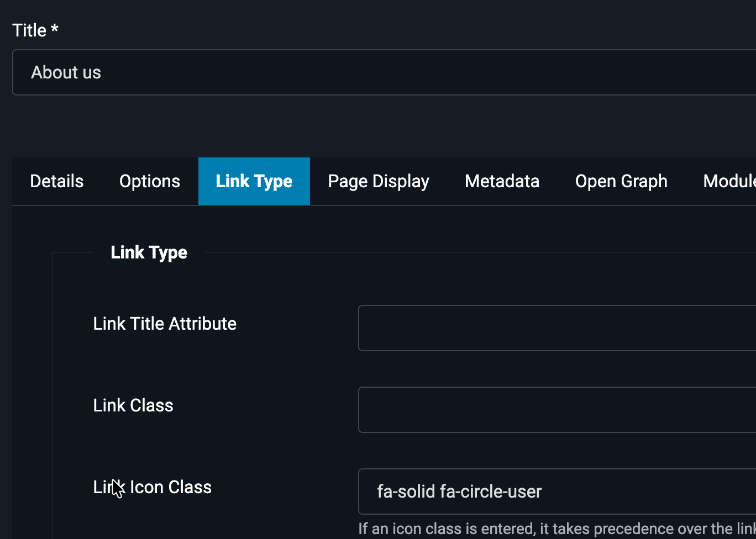Click the Link Class label
This screenshot has width=756, height=539.
point(133,405)
